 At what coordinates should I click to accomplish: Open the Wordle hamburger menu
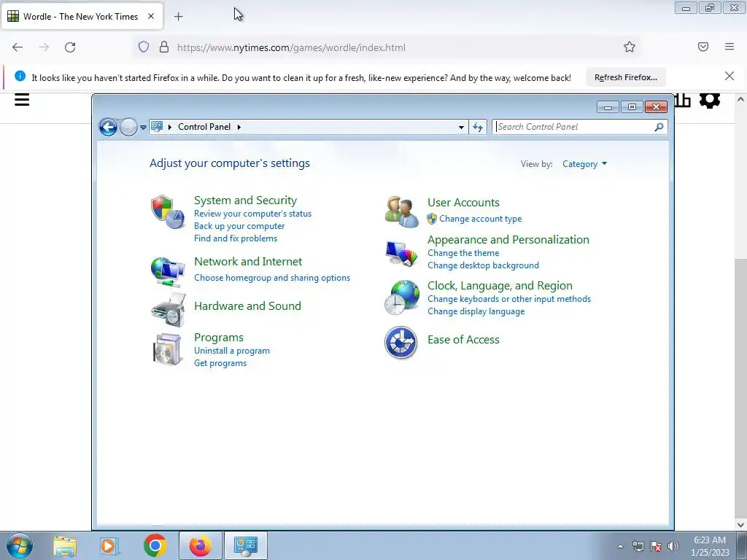tap(22, 99)
